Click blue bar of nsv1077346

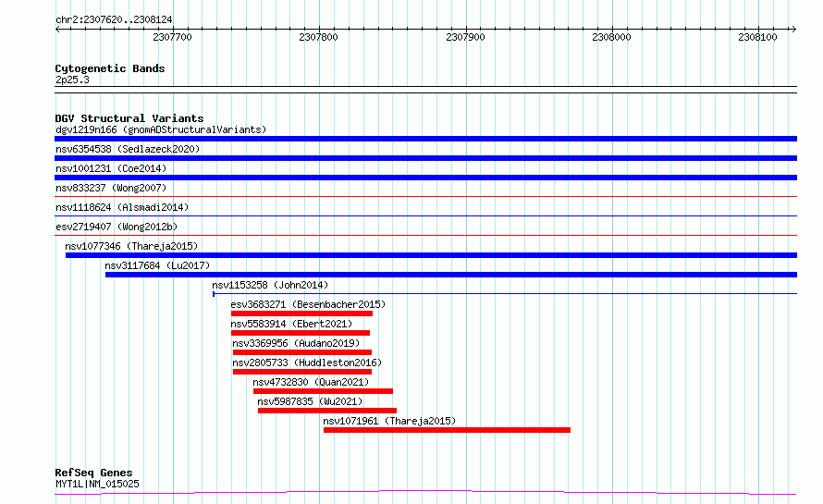click(432, 255)
